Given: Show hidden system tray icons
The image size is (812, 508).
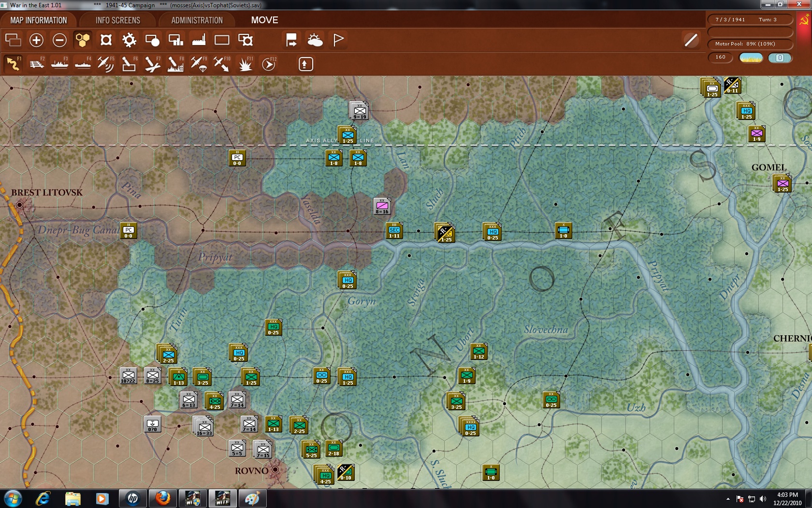Looking at the screenshot, I should (x=728, y=499).
